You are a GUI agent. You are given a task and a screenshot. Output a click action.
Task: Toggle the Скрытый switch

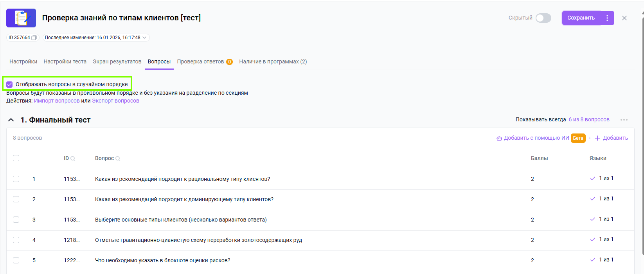point(543,18)
